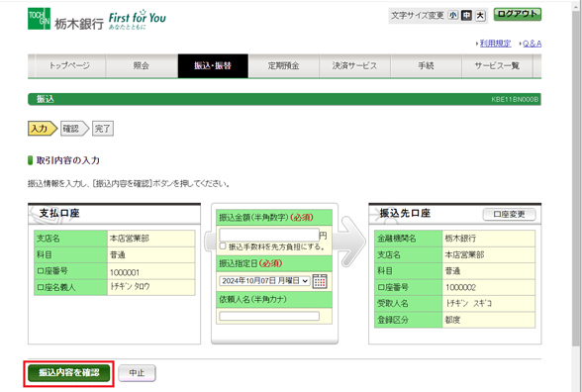Click the 支払口座 panel heading
Image resolution: width=582 pixels, height=392 pixels.
(59, 213)
